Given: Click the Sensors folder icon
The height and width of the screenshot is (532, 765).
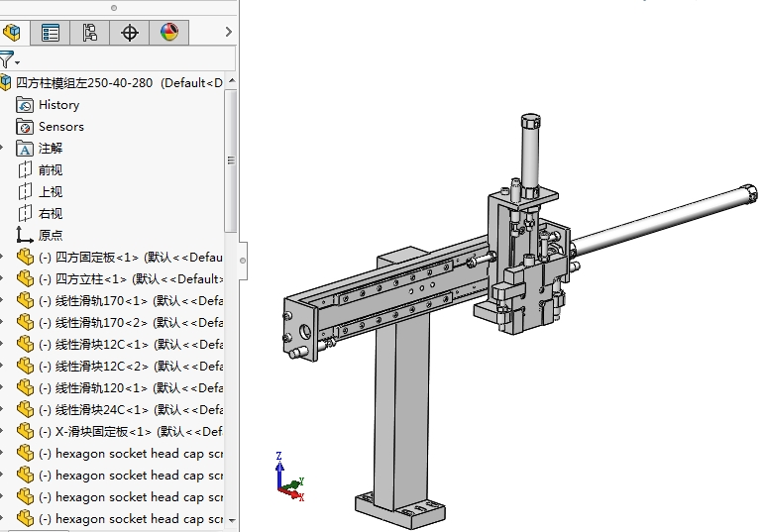Looking at the screenshot, I should click(x=25, y=127).
